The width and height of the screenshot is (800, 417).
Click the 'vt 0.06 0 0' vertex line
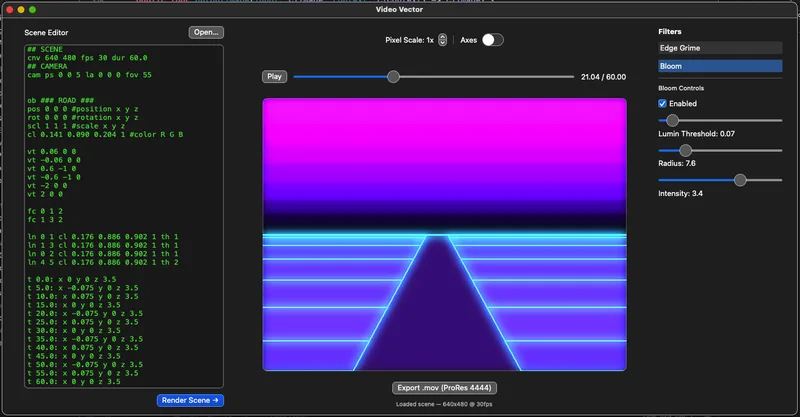[52, 152]
